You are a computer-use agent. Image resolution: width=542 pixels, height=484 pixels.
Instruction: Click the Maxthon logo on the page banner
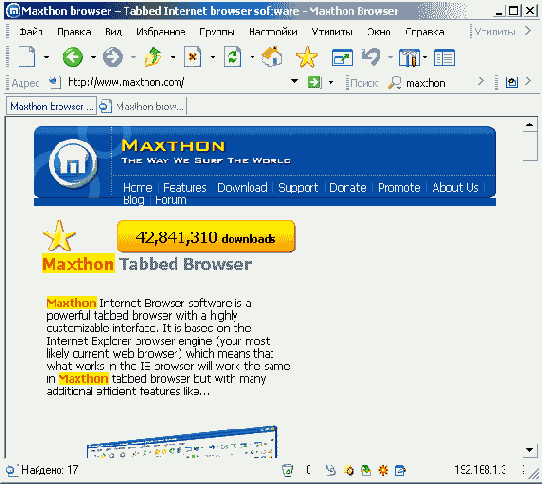(x=73, y=163)
